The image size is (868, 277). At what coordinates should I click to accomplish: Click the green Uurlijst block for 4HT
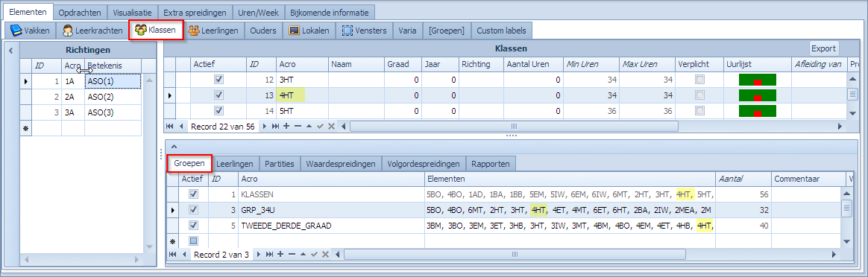click(x=758, y=95)
